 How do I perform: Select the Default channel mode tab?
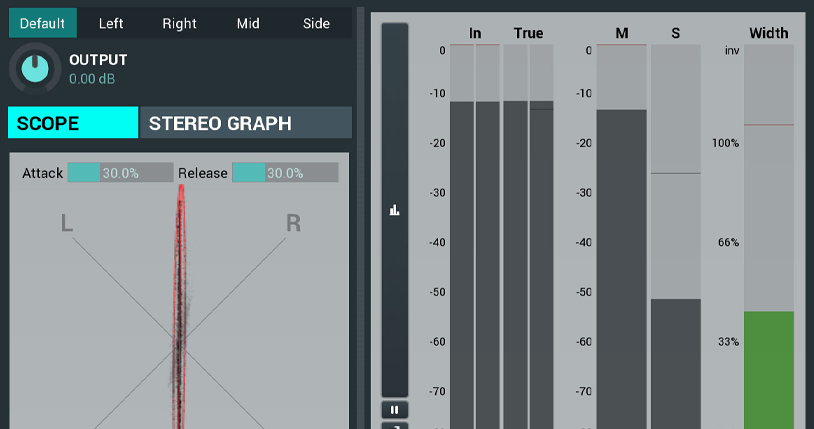tap(42, 23)
